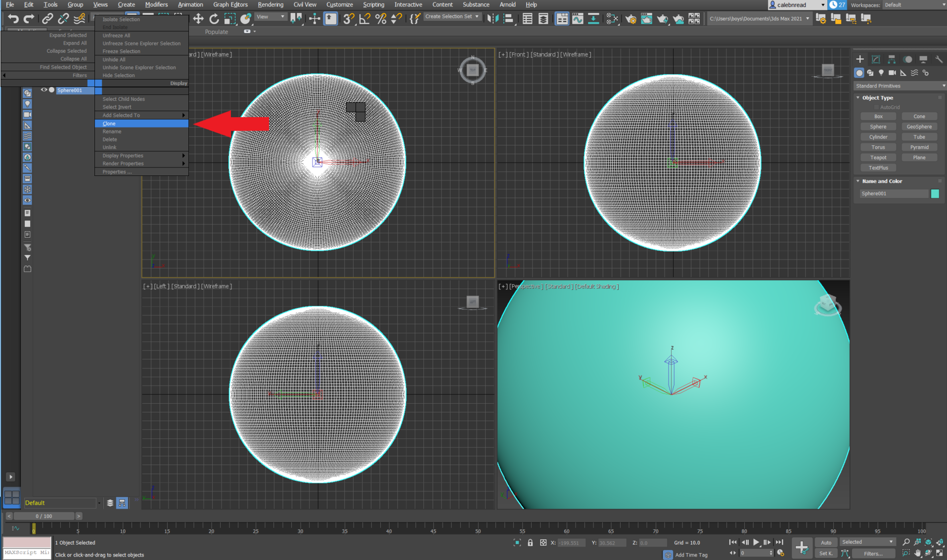Toggle the selection lock padlock

click(530, 543)
